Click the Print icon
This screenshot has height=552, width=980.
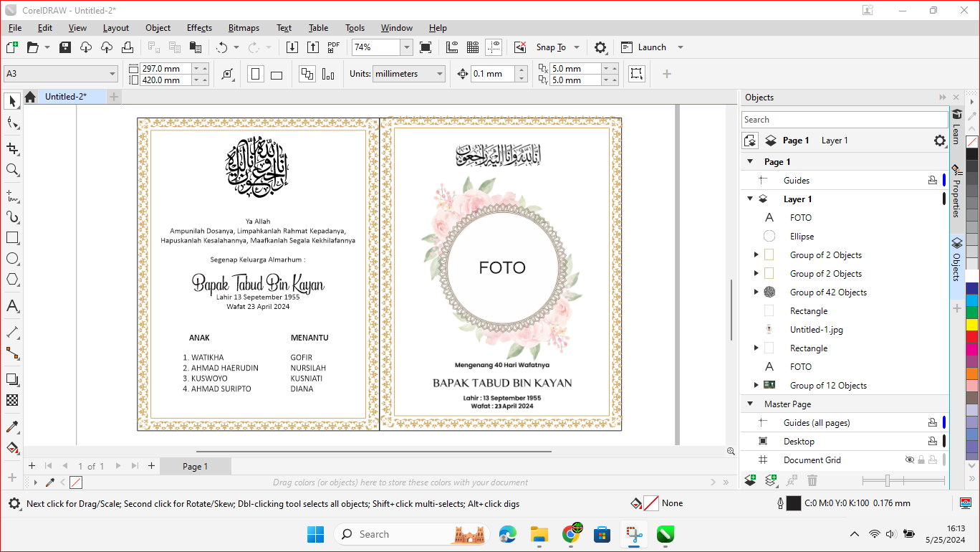click(128, 47)
